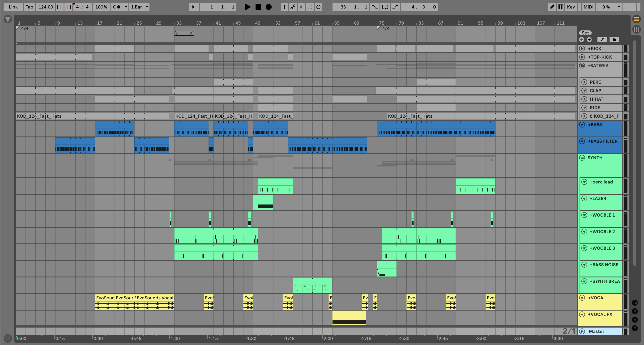The width and height of the screenshot is (644, 345).
Task: Toggle the metronome button
Action: pyautogui.click(x=117, y=7)
